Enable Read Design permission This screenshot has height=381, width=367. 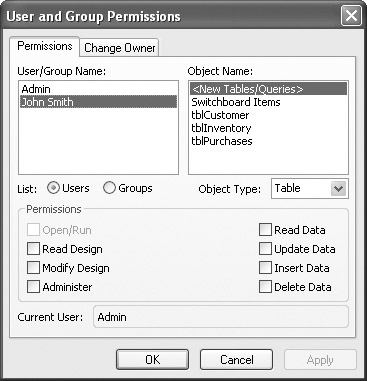pyautogui.click(x=33, y=249)
